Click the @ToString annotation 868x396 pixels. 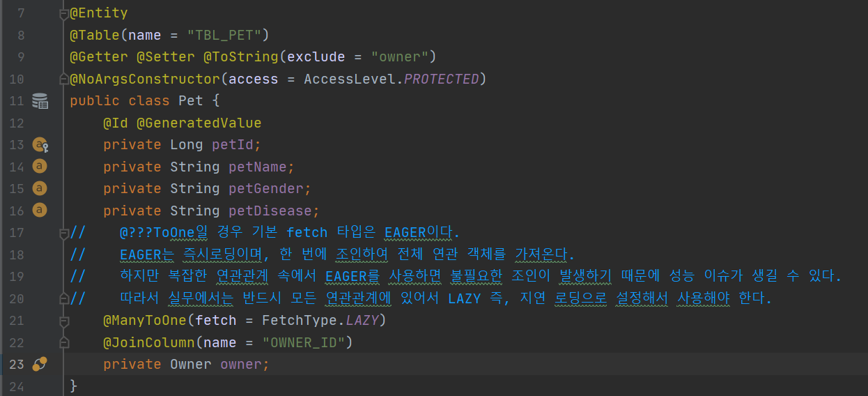tap(241, 56)
